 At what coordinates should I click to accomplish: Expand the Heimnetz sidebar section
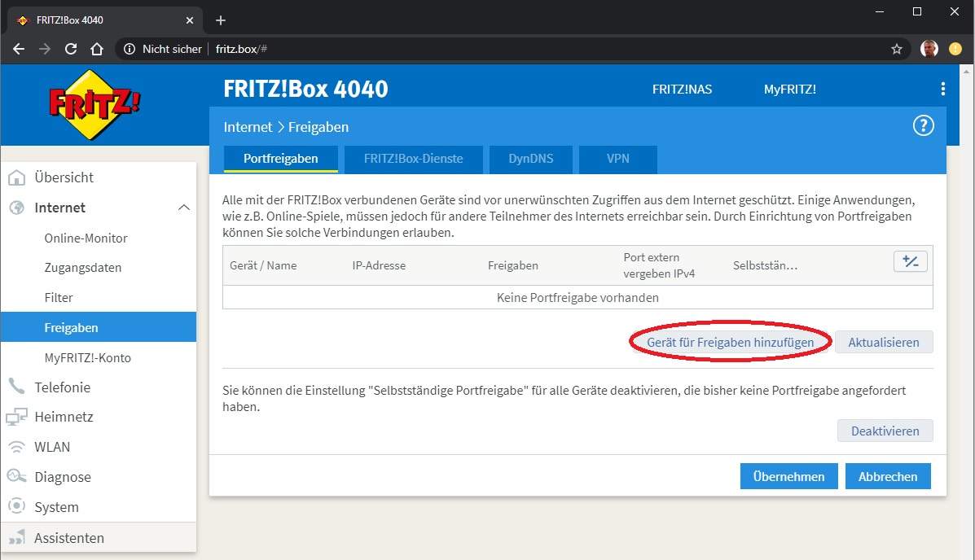point(64,417)
